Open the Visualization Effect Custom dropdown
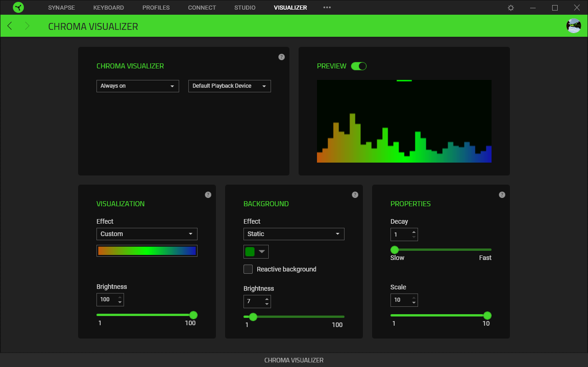This screenshot has height=367, width=588. [x=147, y=234]
